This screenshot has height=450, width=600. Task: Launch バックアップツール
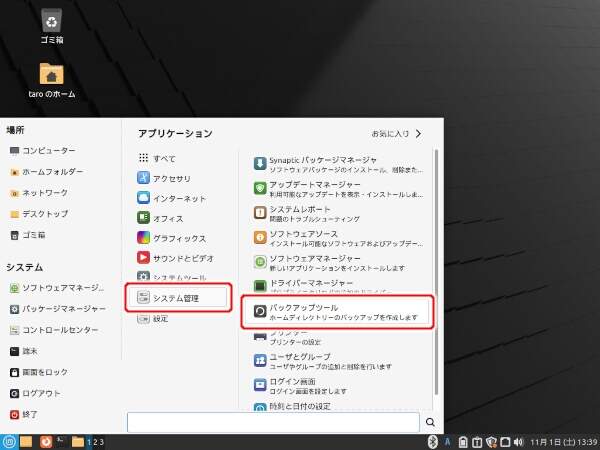(337, 312)
